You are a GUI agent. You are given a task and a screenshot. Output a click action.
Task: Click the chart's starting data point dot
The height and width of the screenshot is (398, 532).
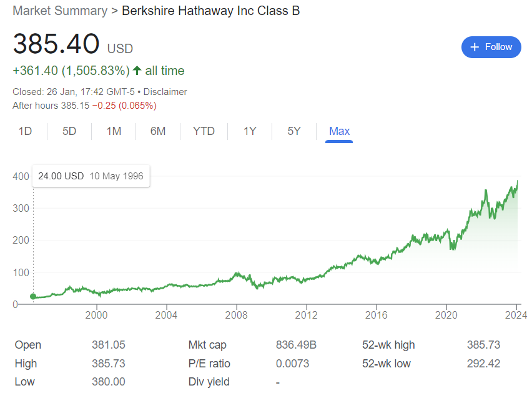click(33, 297)
